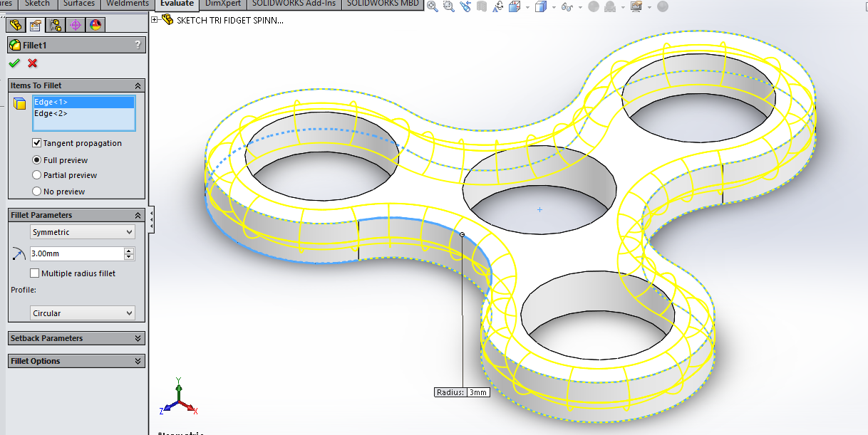
Task: Select the Partial preview radio button
Action: (x=37, y=175)
